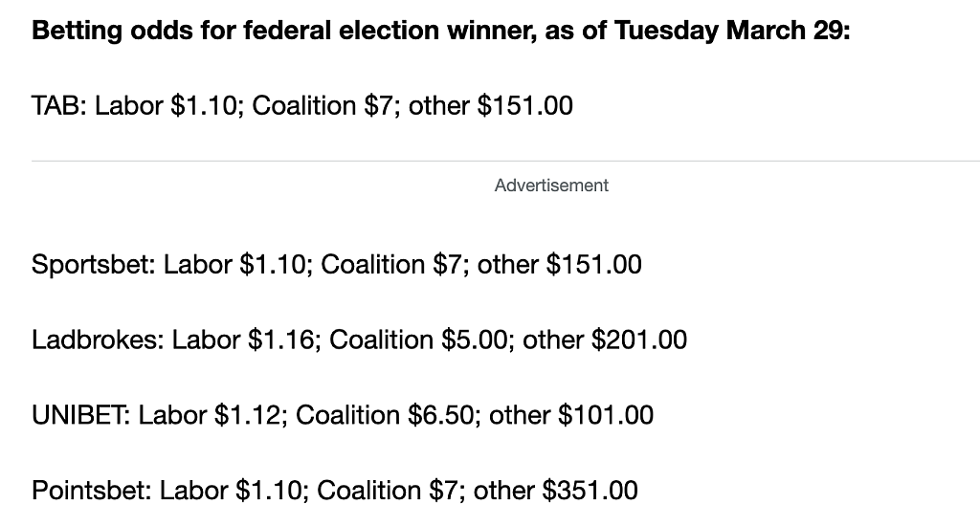Click the TAB odds line
Viewport: 980px width, 526px height.
[301, 105]
